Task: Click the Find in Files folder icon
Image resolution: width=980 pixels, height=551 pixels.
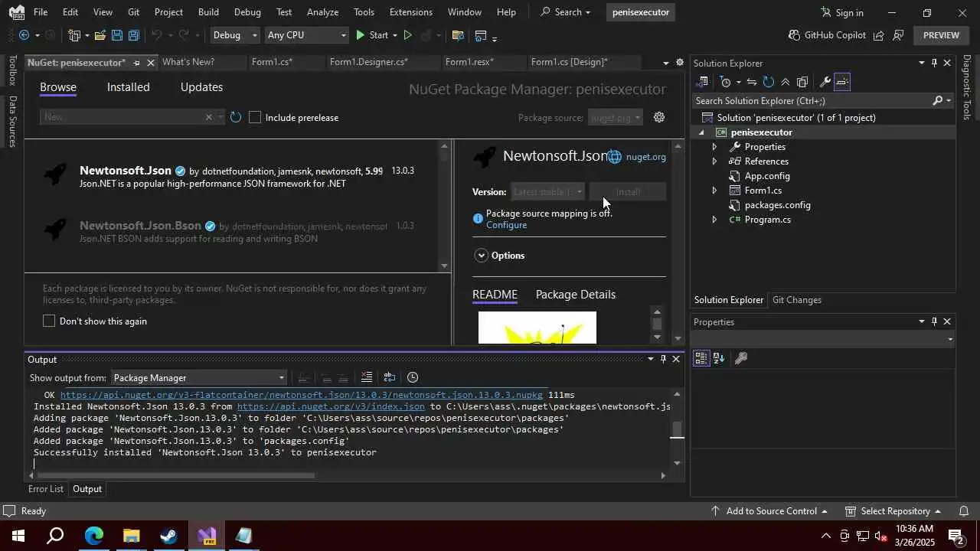Action: 458,35
